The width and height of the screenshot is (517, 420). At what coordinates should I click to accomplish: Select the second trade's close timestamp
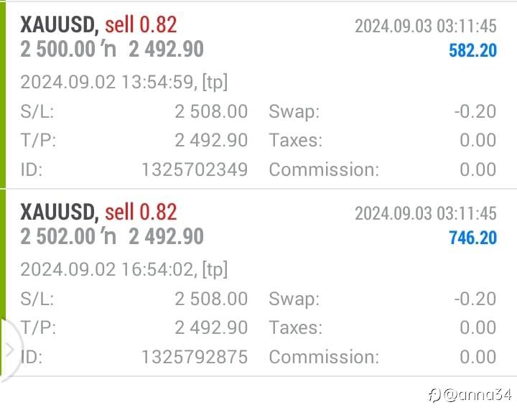click(x=426, y=213)
